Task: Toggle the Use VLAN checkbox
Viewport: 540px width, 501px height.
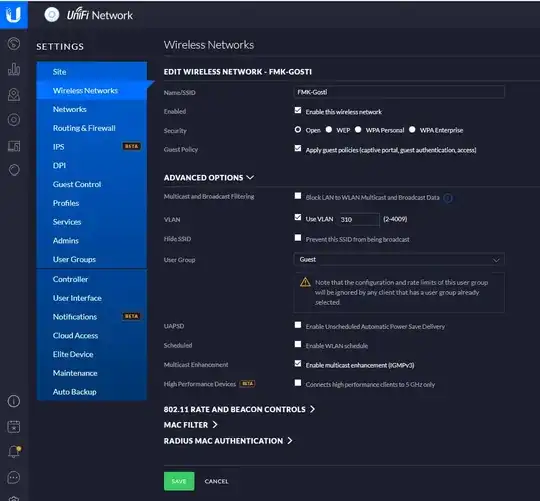Action: click(298, 217)
